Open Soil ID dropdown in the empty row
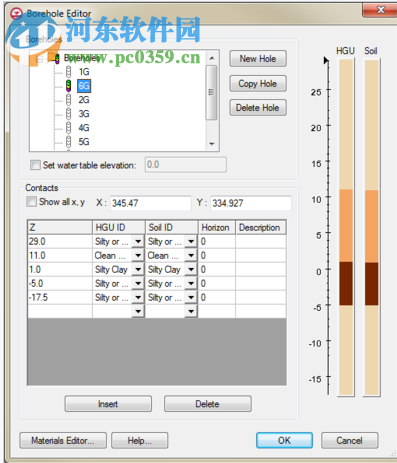Screen dimensions: 397x463 point(191,311)
